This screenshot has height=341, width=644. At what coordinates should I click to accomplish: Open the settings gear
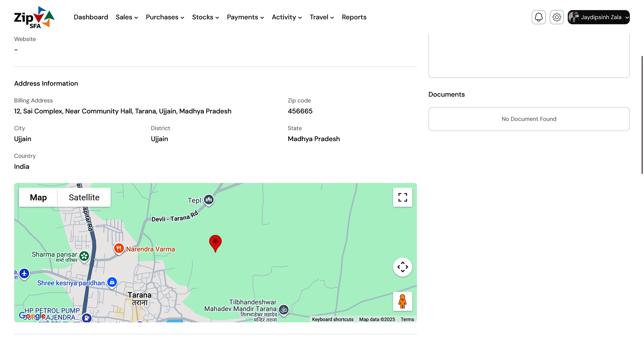click(557, 17)
